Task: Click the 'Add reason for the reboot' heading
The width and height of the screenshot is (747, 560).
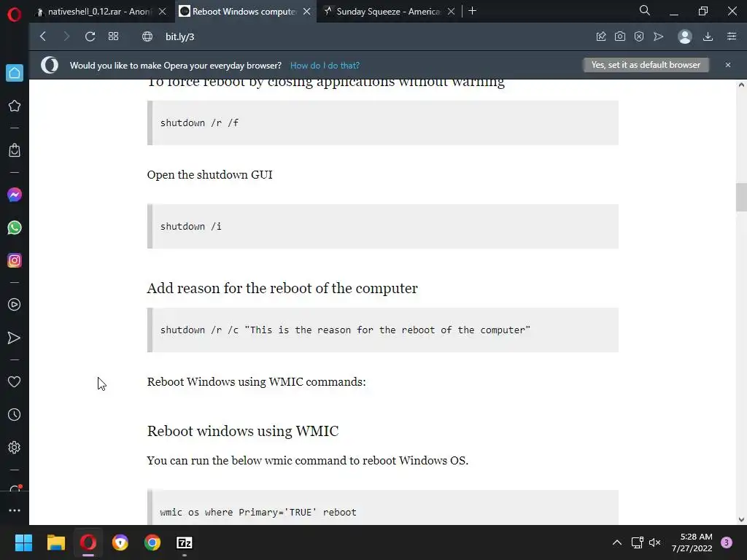Action: (282, 288)
